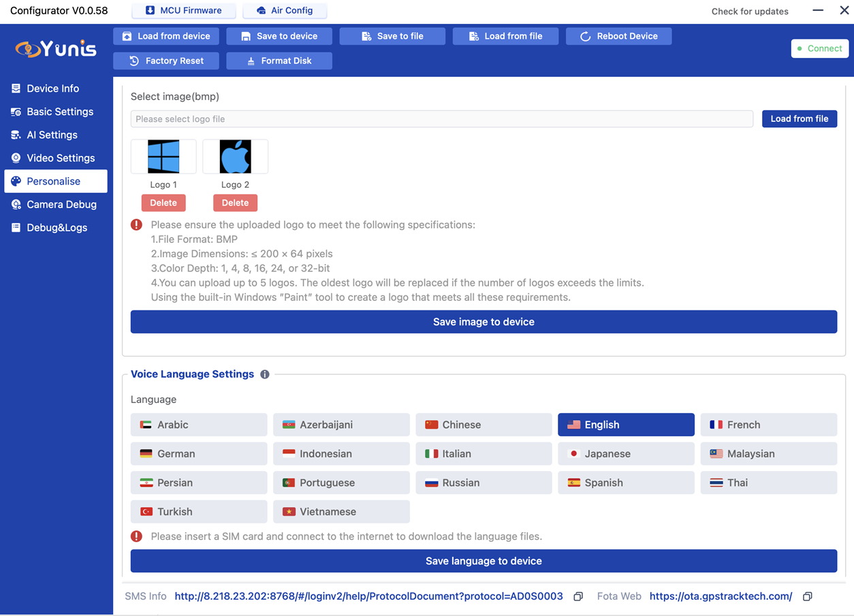Select Japanese as the voice language

click(626, 454)
